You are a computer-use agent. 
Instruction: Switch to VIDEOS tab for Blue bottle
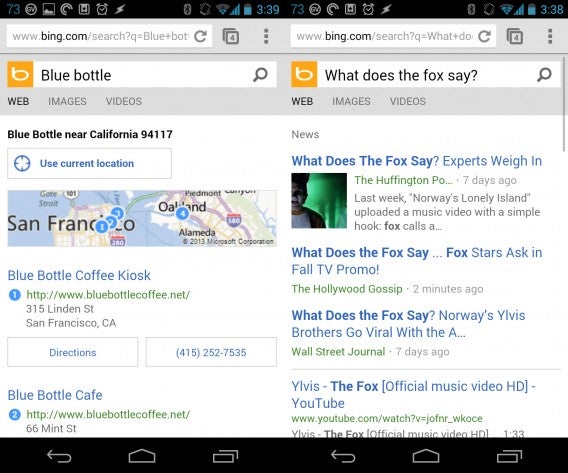(124, 101)
